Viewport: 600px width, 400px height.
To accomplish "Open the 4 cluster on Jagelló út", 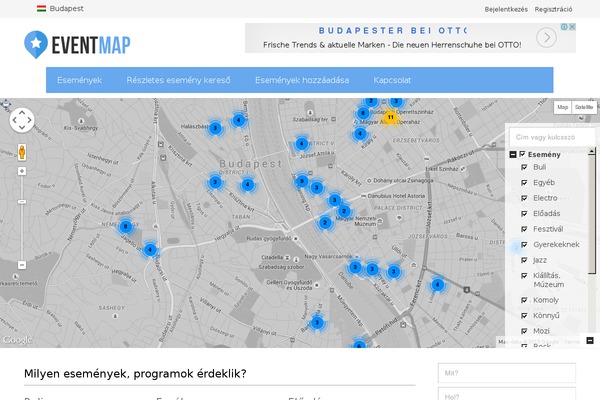I will 150,250.
